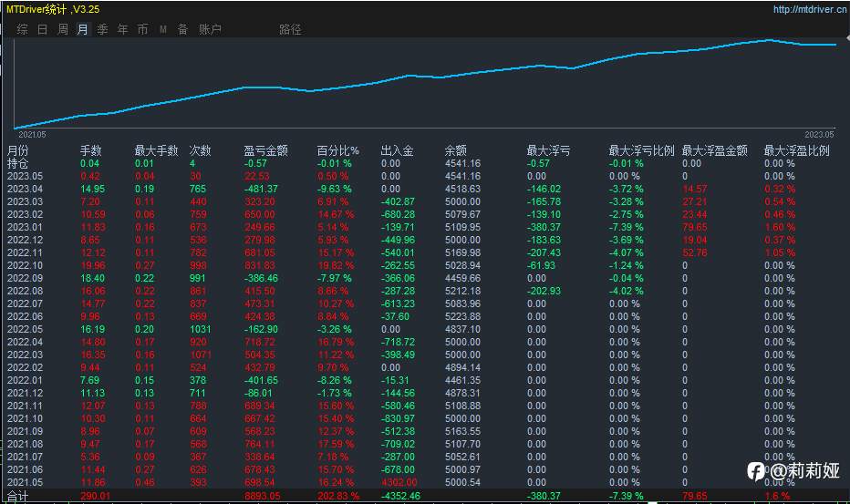This screenshot has height=504, width=850.
Task: Switch to the 日 daily tab
Action: pos(42,29)
